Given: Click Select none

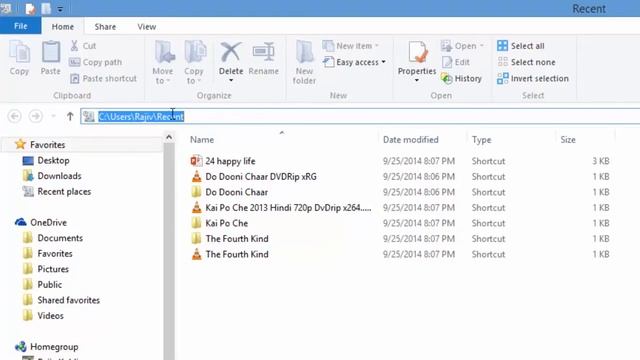Looking at the screenshot, I should pyautogui.click(x=527, y=62).
